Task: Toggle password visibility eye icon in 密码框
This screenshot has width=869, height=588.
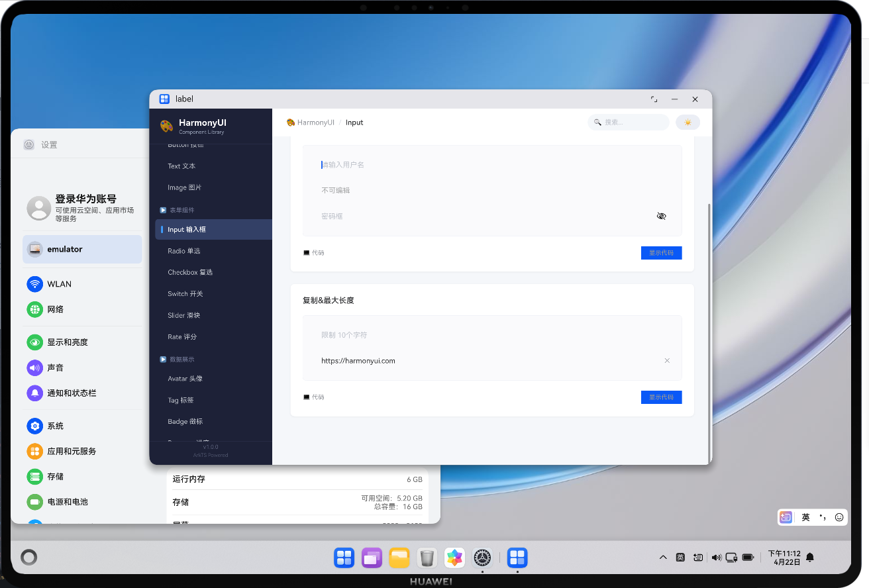Action: (x=661, y=216)
